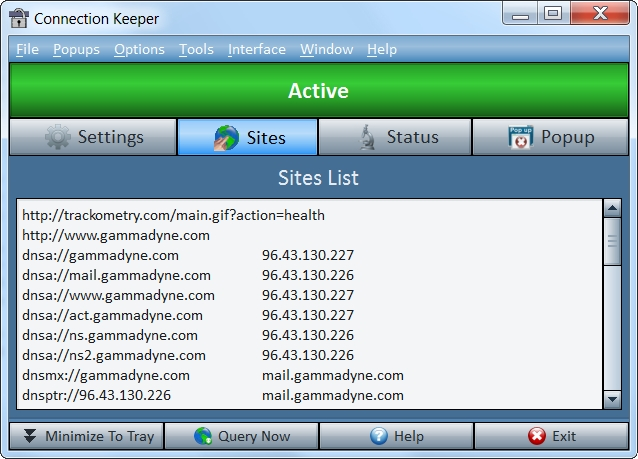Viewport: 638px width, 459px height.
Task: Click the Exit button label
Action: 564,436
